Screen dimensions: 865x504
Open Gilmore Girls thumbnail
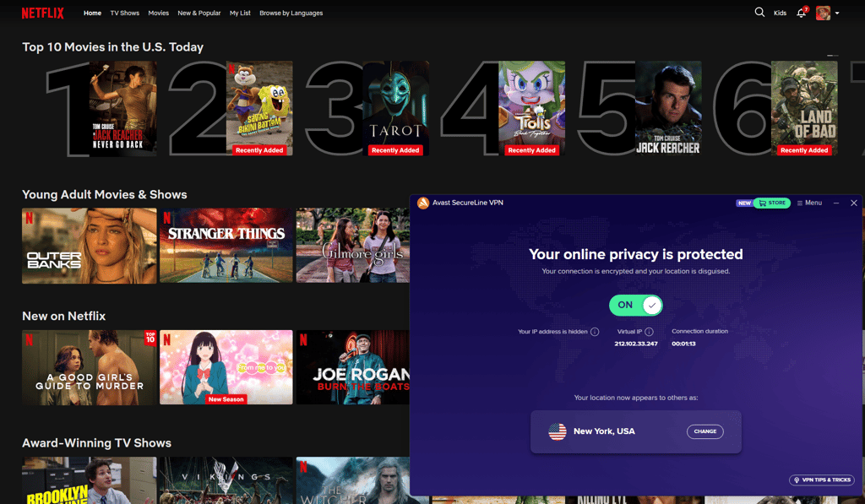[352, 246]
